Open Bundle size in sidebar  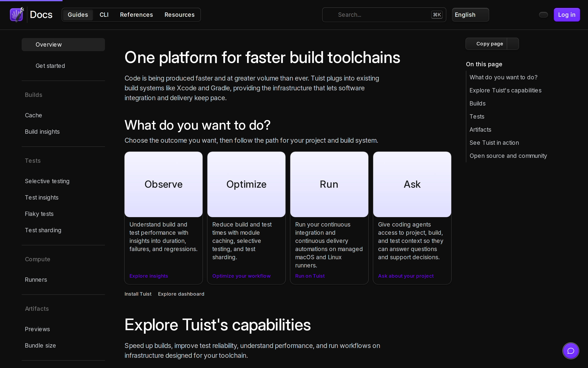pos(40,345)
